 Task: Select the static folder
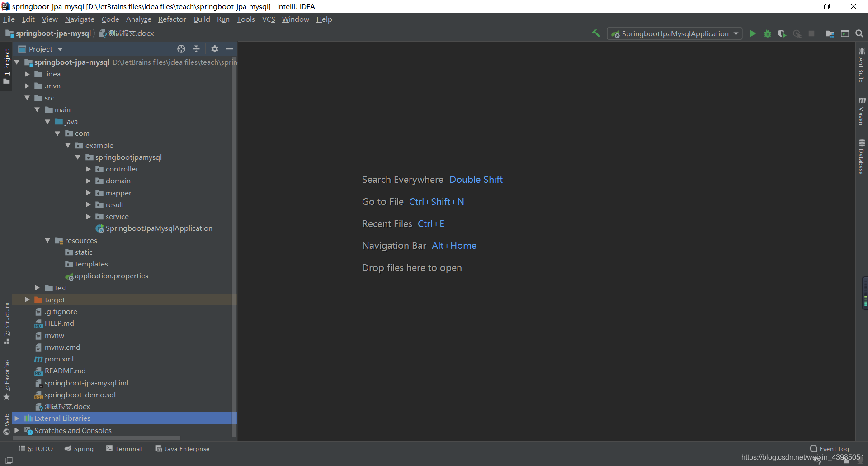[79, 252]
